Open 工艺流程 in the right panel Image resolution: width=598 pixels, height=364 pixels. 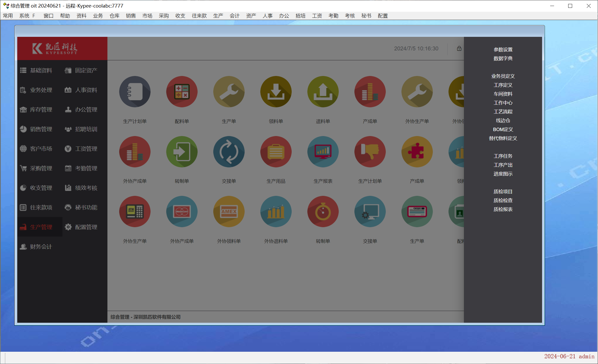pyautogui.click(x=503, y=112)
